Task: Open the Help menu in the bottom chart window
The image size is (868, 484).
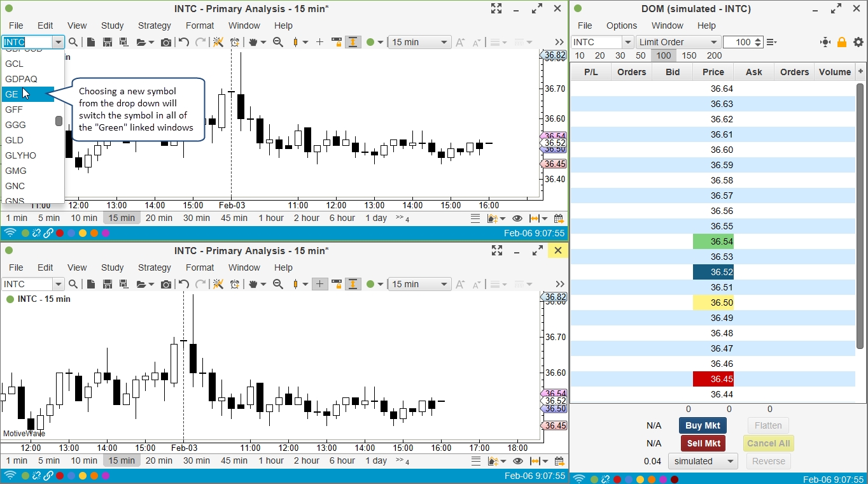Action: click(283, 267)
